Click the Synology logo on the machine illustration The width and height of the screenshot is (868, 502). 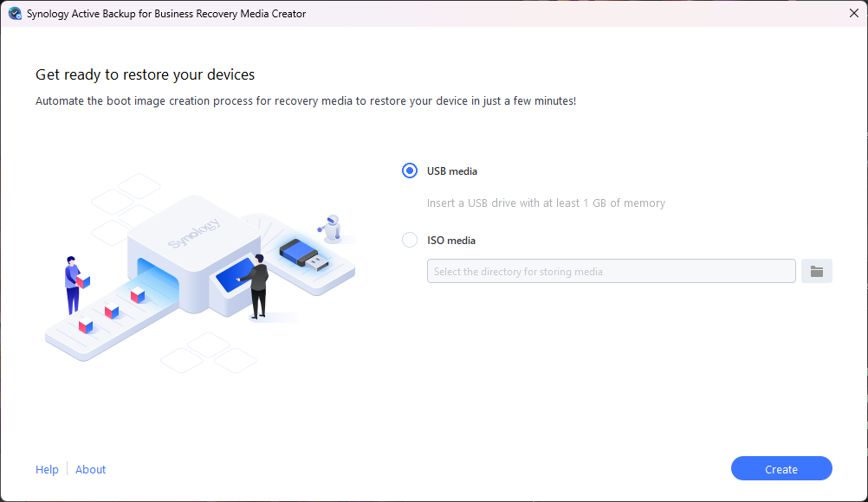(x=194, y=233)
